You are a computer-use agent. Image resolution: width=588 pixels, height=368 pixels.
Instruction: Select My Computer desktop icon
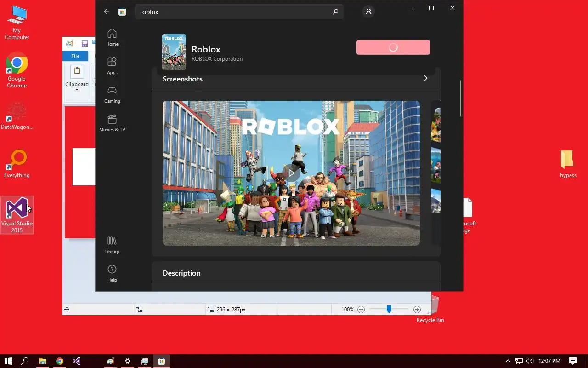(x=17, y=23)
